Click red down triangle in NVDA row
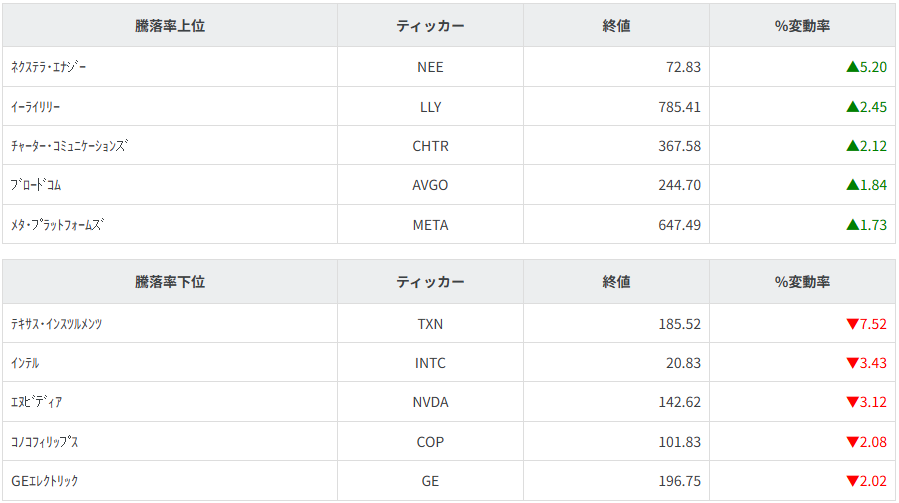 [x=852, y=403]
